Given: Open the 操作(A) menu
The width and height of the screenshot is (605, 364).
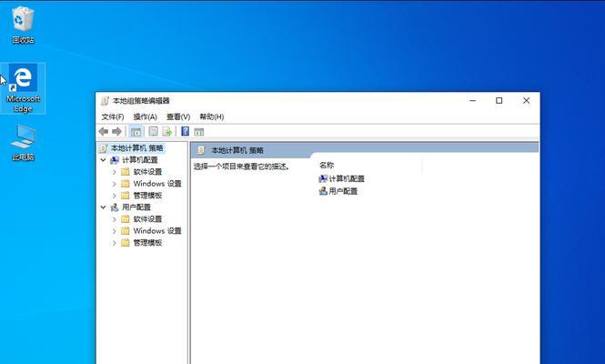Looking at the screenshot, I should (145, 116).
